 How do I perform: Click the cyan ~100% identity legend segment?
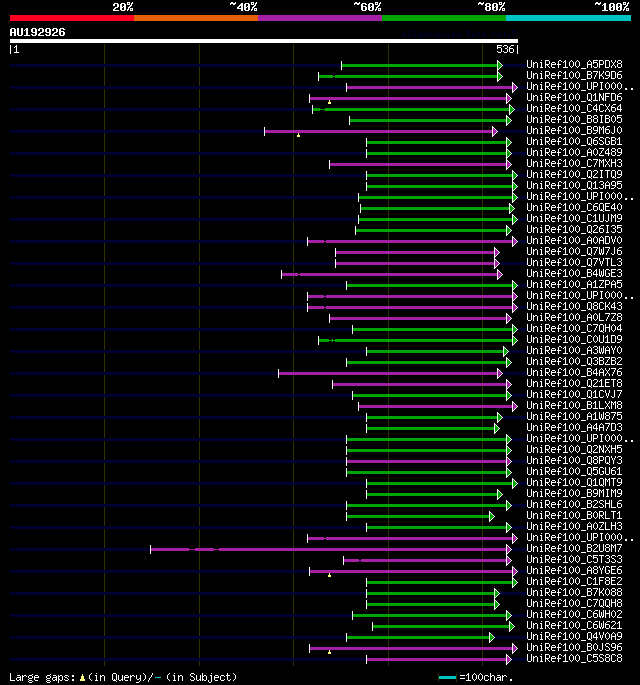(568, 18)
